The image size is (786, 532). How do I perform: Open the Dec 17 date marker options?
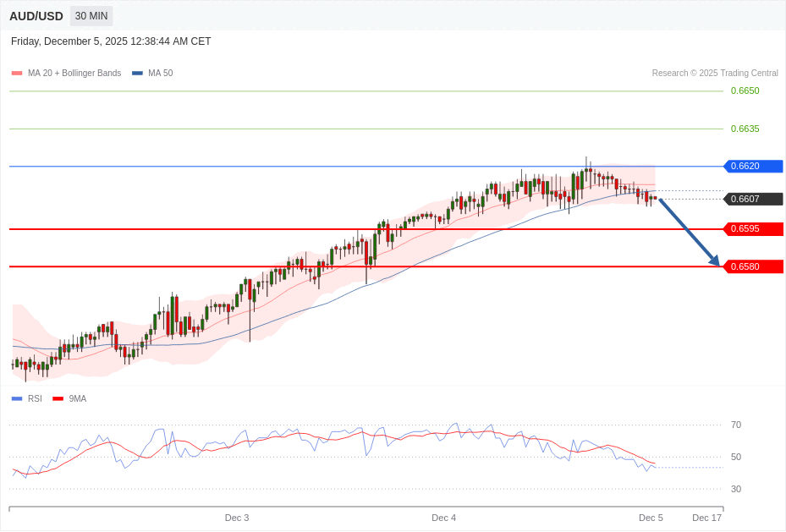[x=706, y=517]
